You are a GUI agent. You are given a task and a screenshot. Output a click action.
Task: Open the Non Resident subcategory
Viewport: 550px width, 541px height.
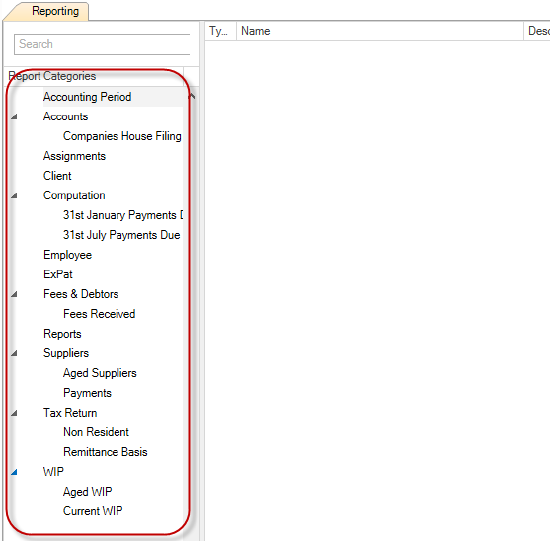pyautogui.click(x=96, y=432)
